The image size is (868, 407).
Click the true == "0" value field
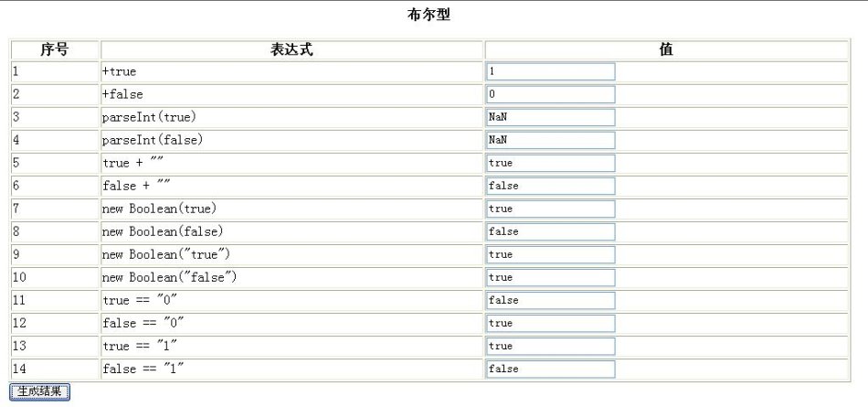click(x=551, y=301)
